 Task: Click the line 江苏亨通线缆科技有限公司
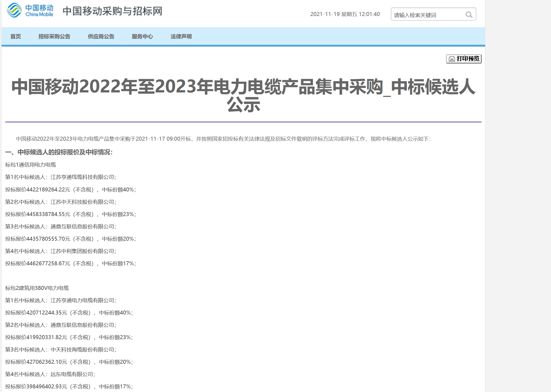(x=61, y=177)
